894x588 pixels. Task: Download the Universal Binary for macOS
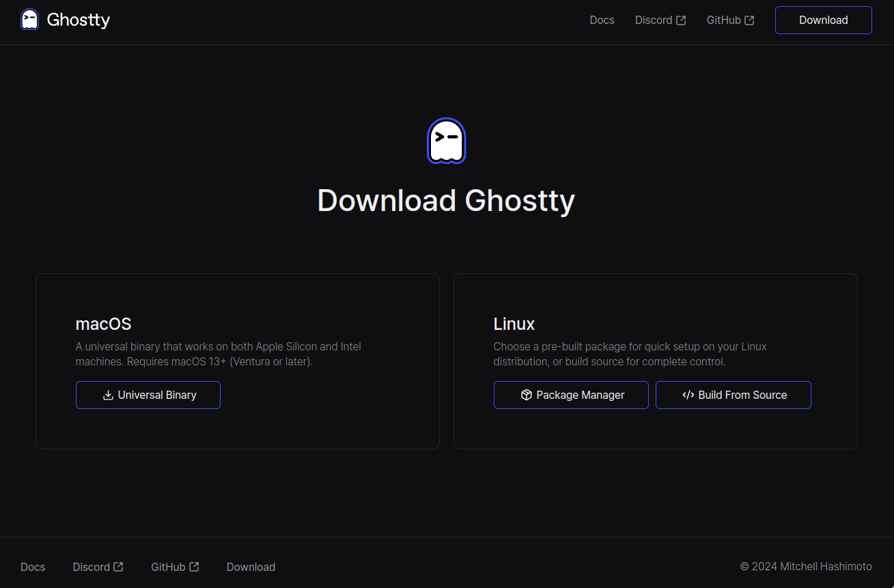pos(148,395)
